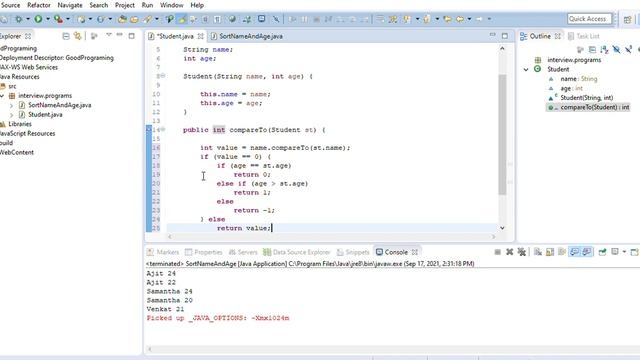Select the Outline tab
Screen dimensions: 640x360
click(x=540, y=36)
